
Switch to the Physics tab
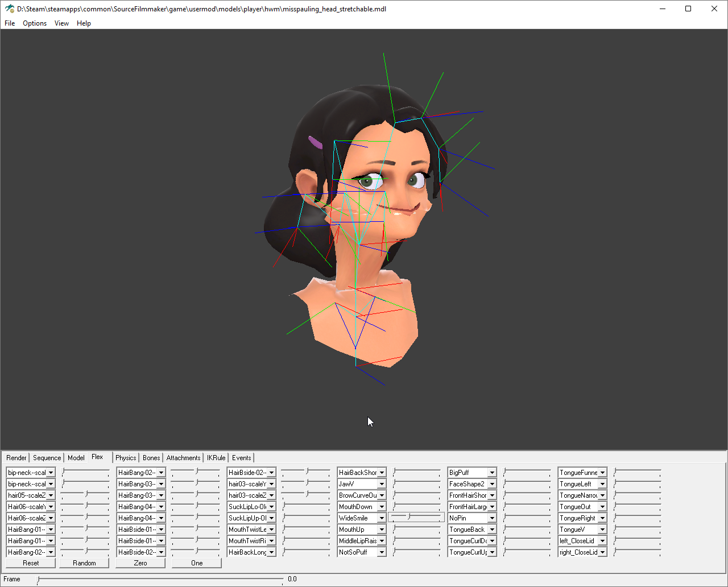pyautogui.click(x=126, y=458)
